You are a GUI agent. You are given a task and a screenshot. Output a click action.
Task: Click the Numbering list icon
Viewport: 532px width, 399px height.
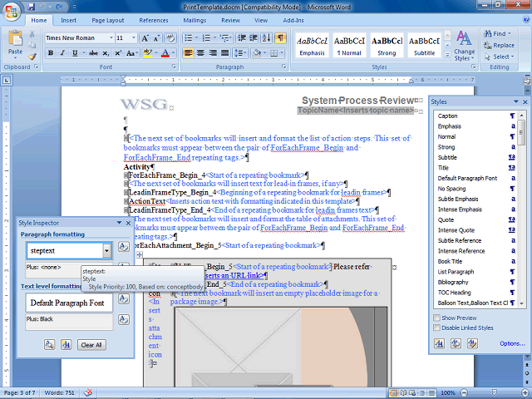(206, 37)
